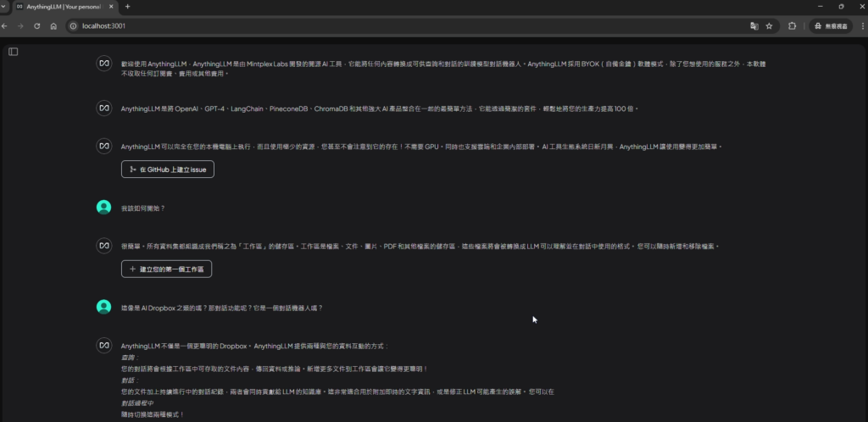Open the extensions puzzle icon

point(793,26)
